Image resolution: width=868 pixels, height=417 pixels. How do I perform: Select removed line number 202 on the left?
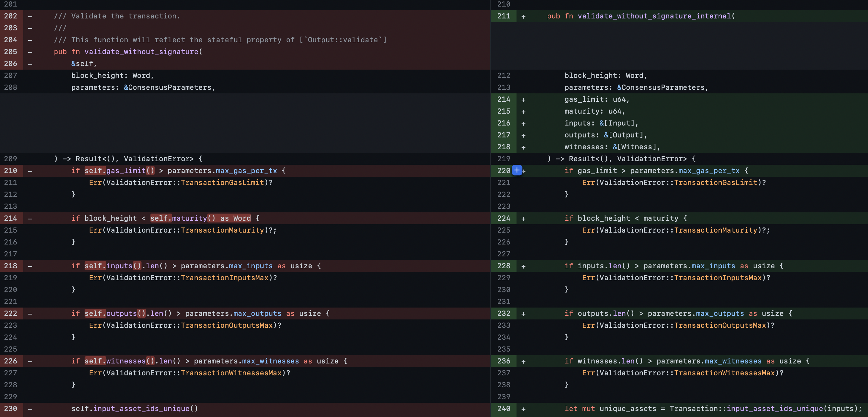[10, 16]
